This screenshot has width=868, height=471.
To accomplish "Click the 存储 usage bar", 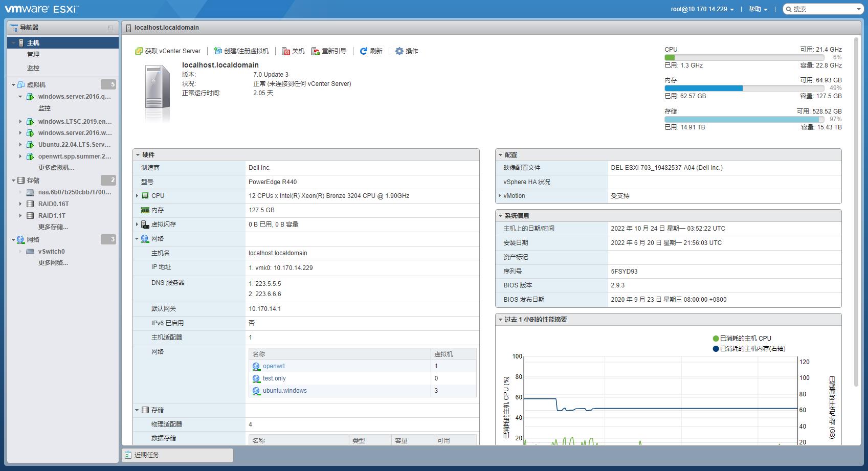I will pos(744,119).
